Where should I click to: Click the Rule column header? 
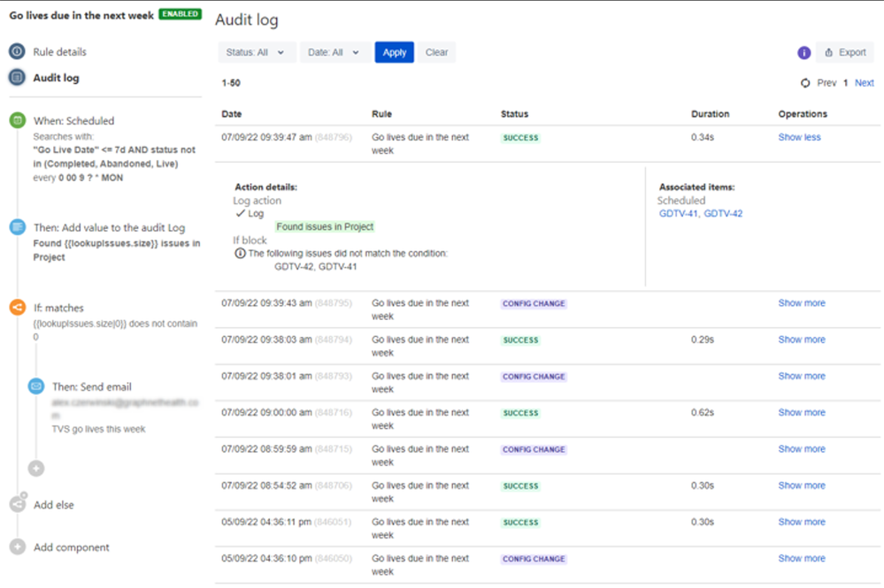click(381, 114)
